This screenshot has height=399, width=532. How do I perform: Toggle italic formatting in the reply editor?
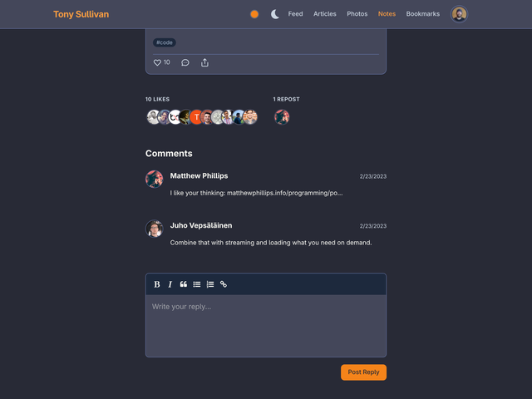170,284
